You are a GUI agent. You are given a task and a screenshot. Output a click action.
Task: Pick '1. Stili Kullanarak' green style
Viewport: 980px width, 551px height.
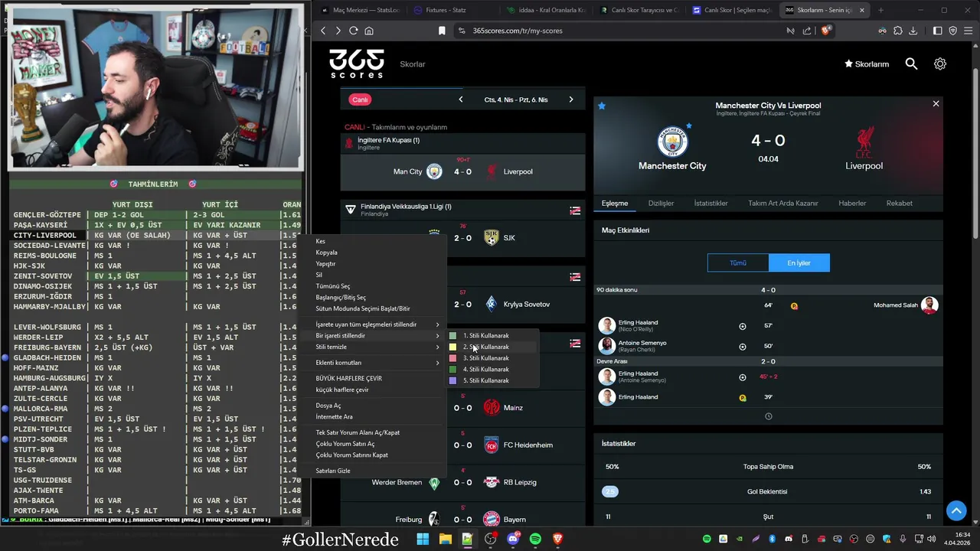pos(492,335)
